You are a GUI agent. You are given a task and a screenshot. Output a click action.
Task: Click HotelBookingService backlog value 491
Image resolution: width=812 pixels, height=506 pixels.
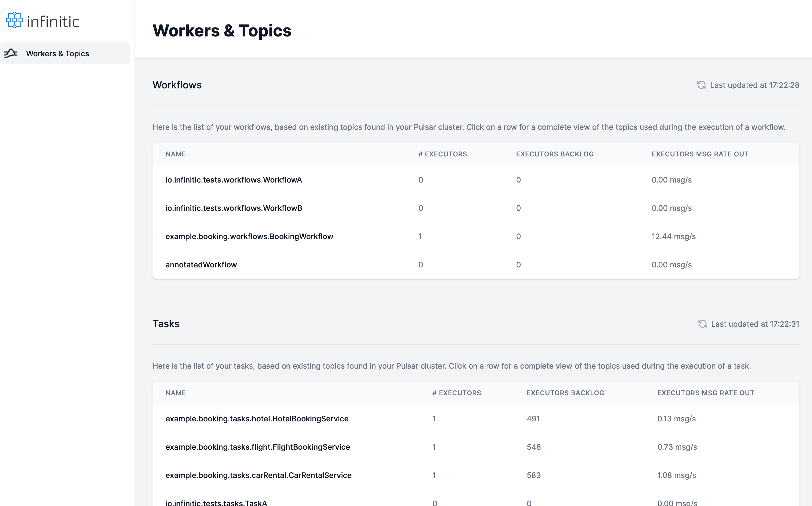click(x=533, y=419)
